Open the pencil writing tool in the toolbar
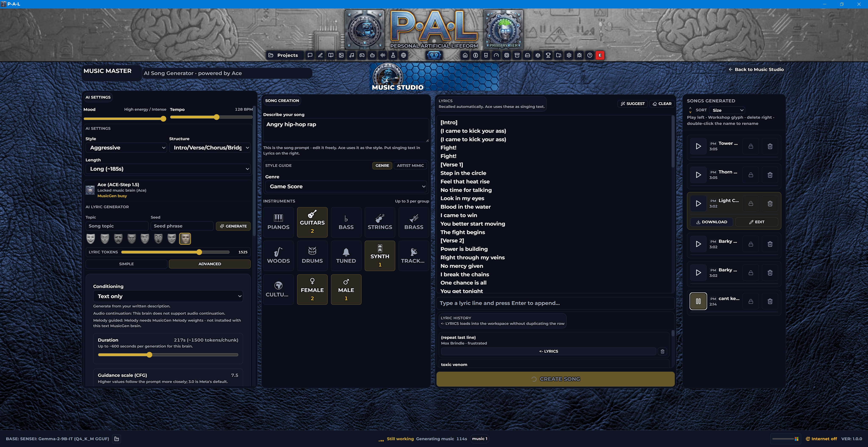868x447 pixels. tap(320, 55)
